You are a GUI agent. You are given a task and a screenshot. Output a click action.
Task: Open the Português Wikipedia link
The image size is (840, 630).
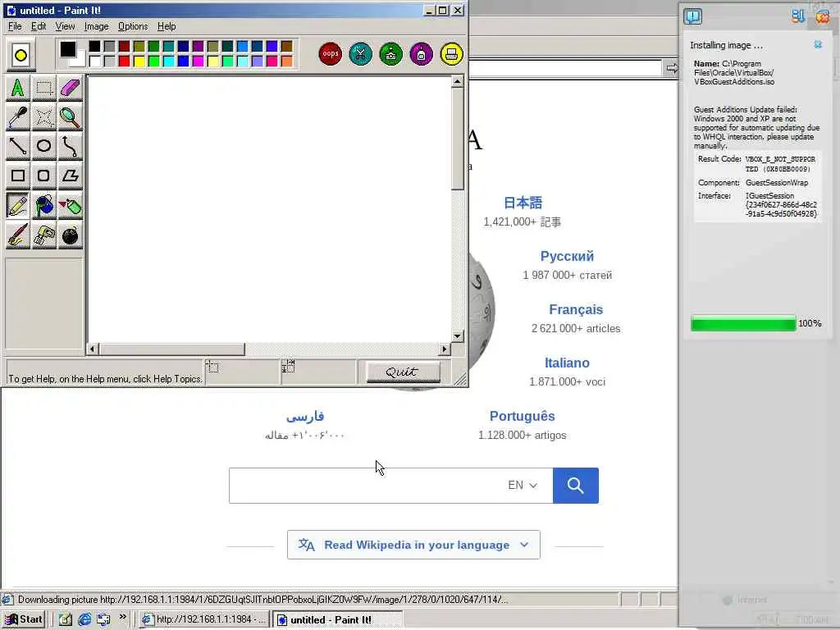click(x=523, y=416)
